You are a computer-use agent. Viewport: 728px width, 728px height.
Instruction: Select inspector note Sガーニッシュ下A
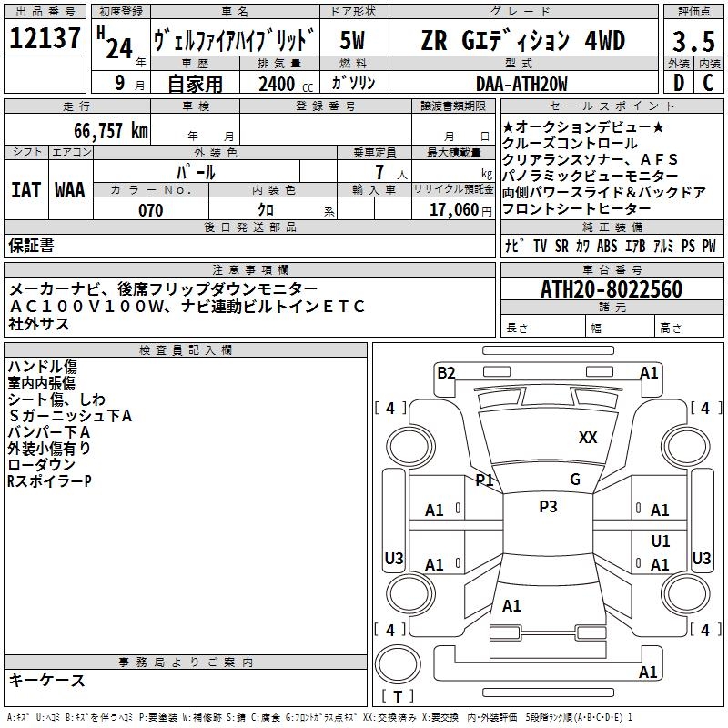point(70,416)
